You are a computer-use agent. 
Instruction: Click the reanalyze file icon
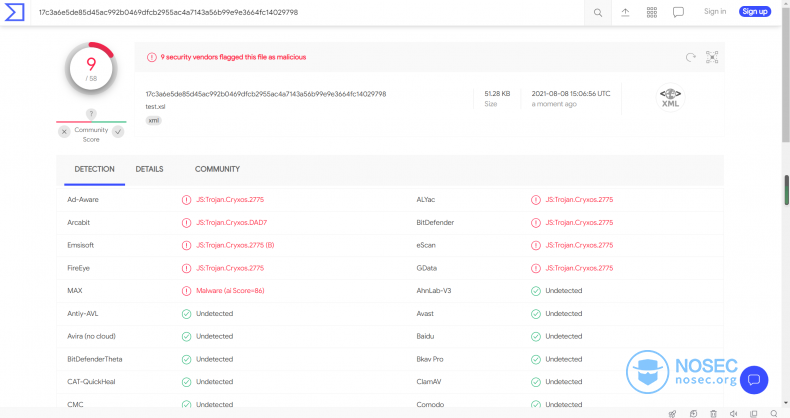tap(691, 57)
